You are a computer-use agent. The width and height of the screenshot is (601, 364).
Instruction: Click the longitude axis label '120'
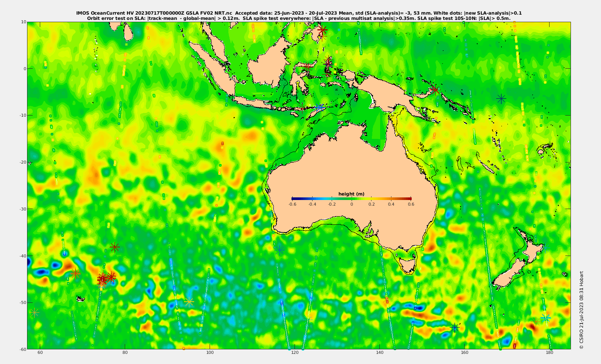tap(295, 352)
